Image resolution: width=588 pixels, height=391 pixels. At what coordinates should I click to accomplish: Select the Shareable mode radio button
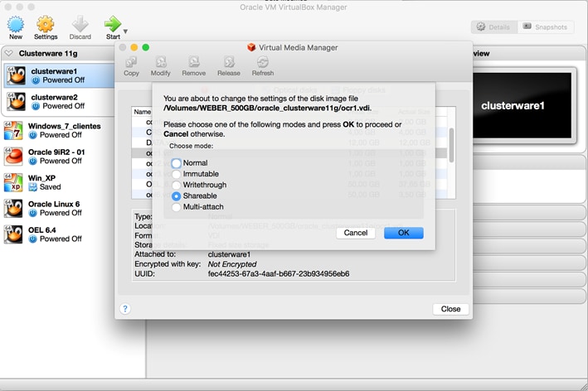[177, 195]
